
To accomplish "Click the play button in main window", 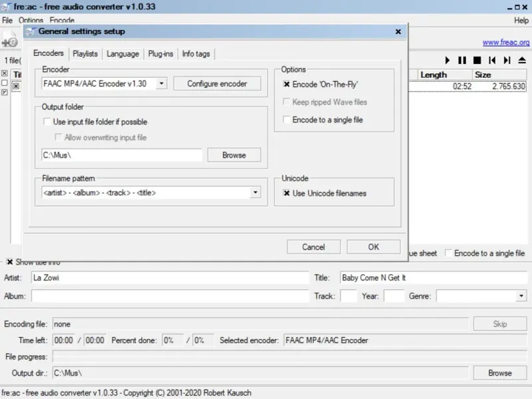I will coord(447,61).
